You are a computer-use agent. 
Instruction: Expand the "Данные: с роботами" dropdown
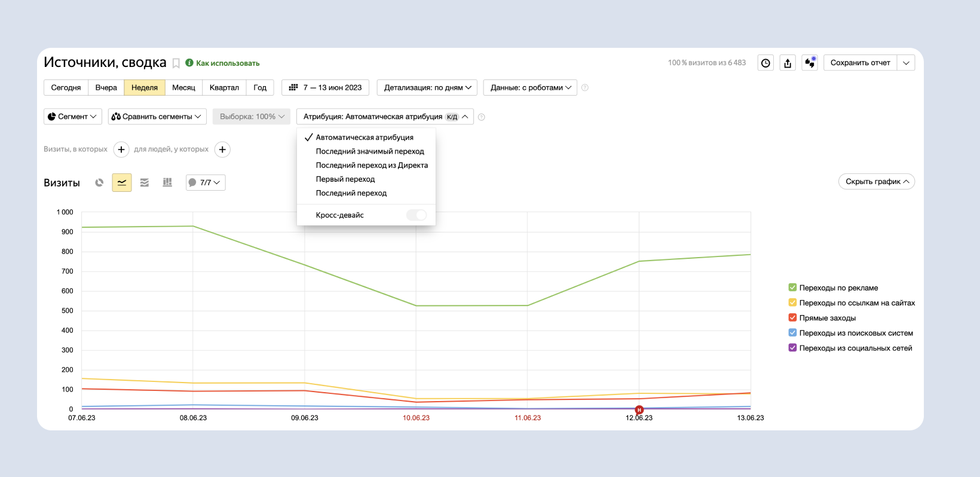point(530,88)
